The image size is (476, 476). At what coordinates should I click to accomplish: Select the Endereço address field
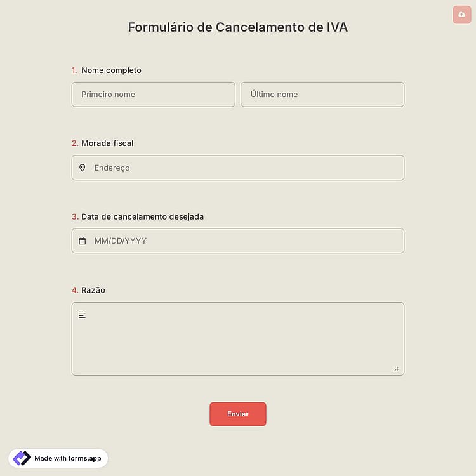click(238, 168)
